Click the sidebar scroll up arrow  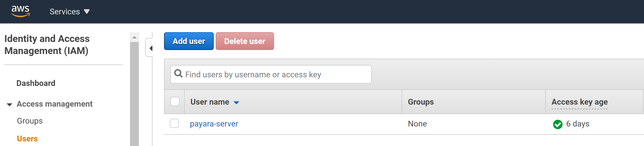click(134, 37)
